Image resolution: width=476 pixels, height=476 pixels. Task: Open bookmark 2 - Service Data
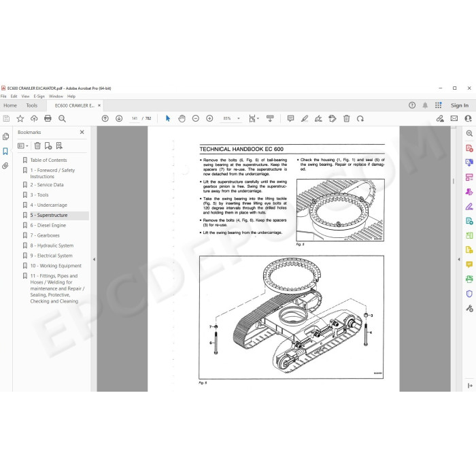(47, 184)
